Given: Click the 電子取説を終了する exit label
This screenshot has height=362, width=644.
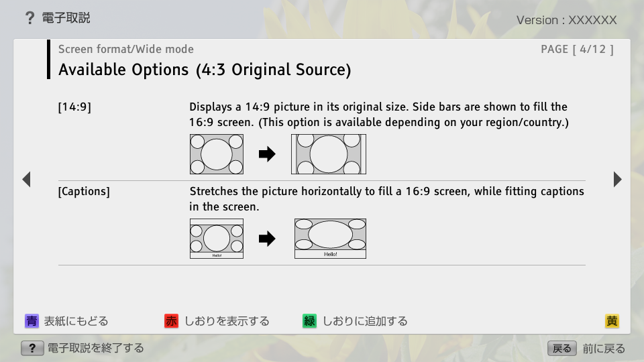Looking at the screenshot, I should [x=95, y=348].
